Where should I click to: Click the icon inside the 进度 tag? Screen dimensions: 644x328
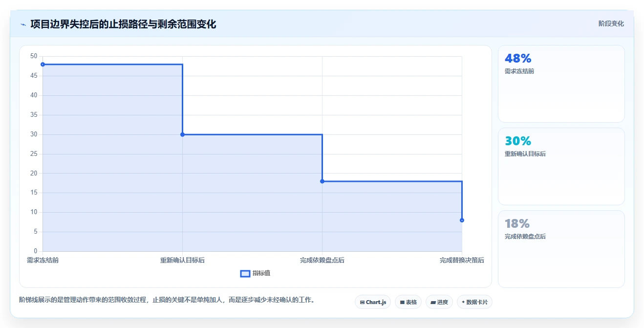click(433, 303)
